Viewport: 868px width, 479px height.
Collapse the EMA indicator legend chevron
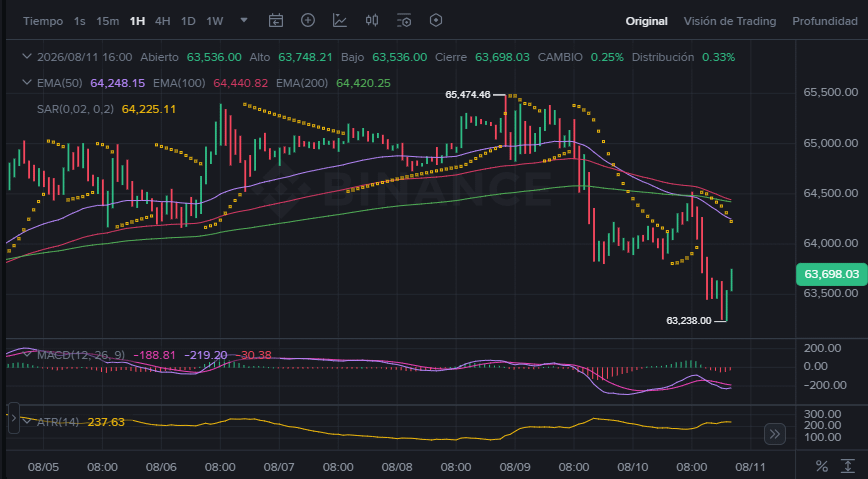pyautogui.click(x=27, y=83)
